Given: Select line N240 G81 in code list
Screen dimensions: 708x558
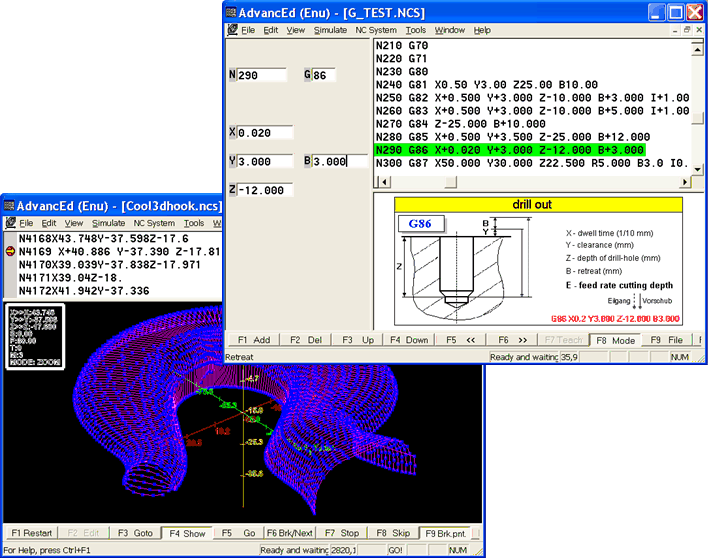Looking at the screenshot, I should pyautogui.click(x=487, y=84).
